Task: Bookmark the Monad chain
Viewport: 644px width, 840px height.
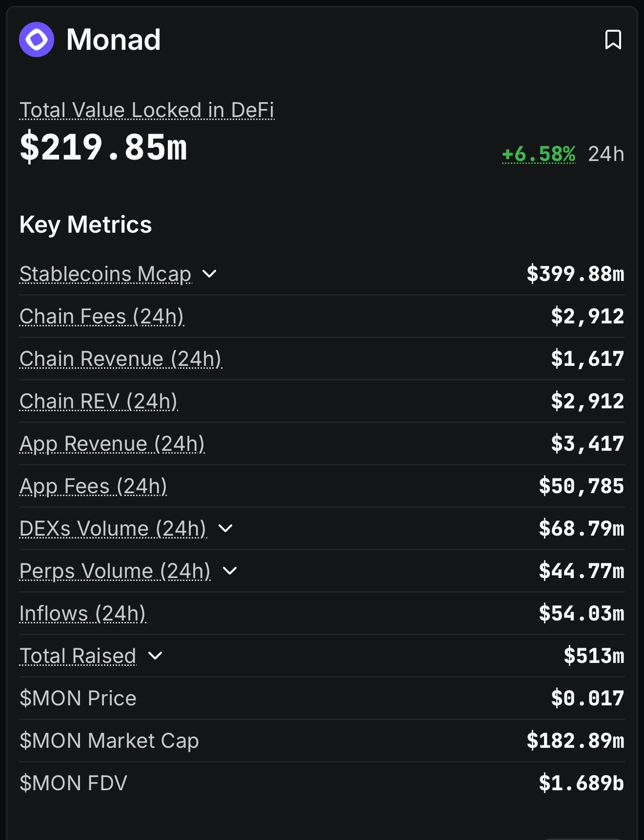Action: [613, 40]
